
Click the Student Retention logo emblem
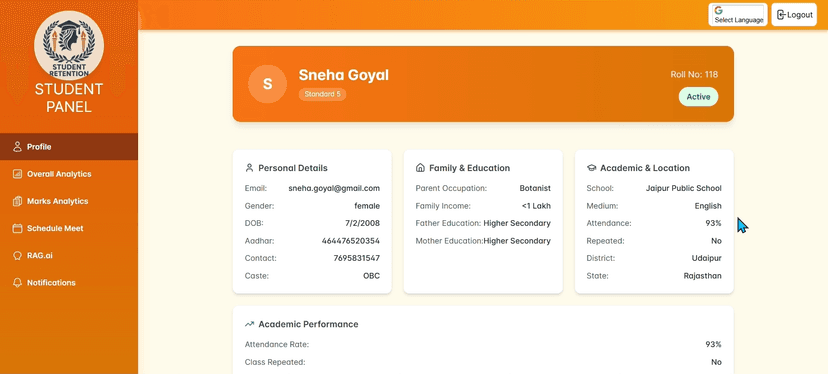pos(69,45)
